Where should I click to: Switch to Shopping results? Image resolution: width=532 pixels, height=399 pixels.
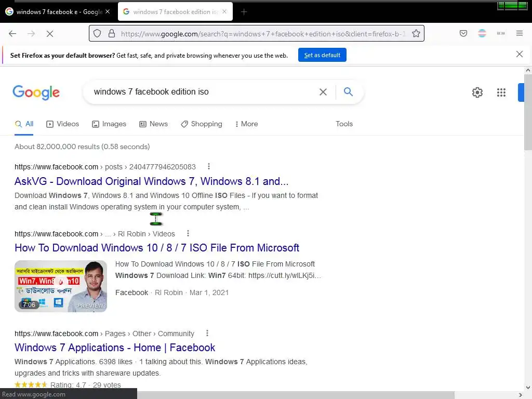click(202, 124)
